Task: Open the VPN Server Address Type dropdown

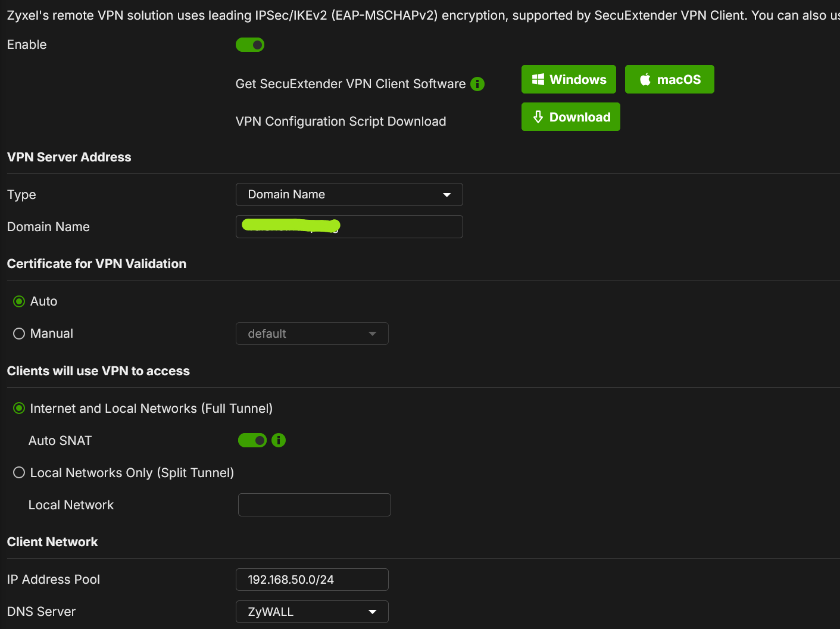Action: click(x=349, y=194)
